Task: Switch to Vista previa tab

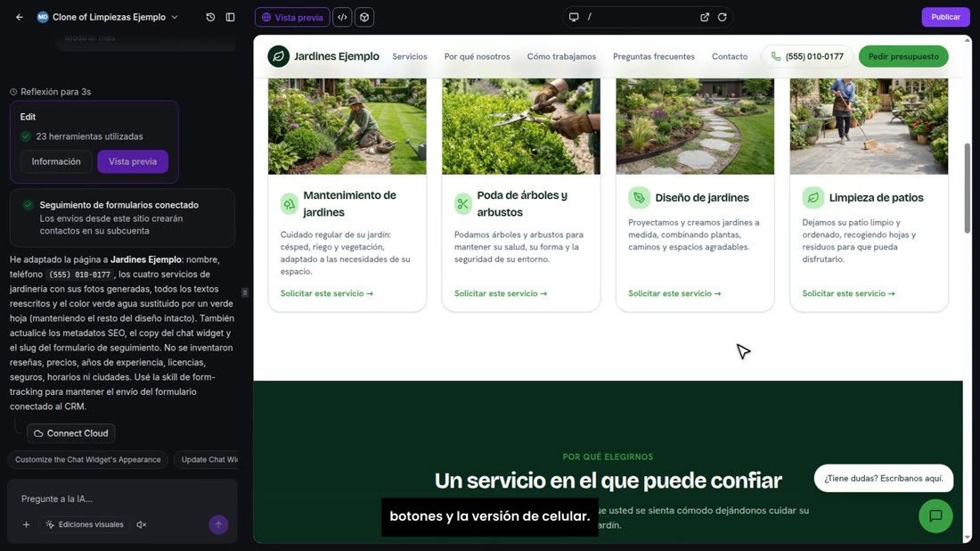Action: point(292,18)
